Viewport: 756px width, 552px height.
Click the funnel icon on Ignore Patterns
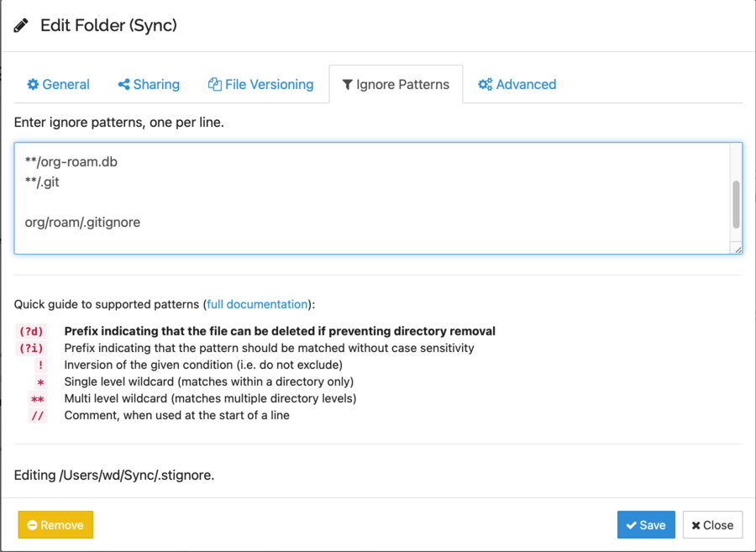coord(347,85)
